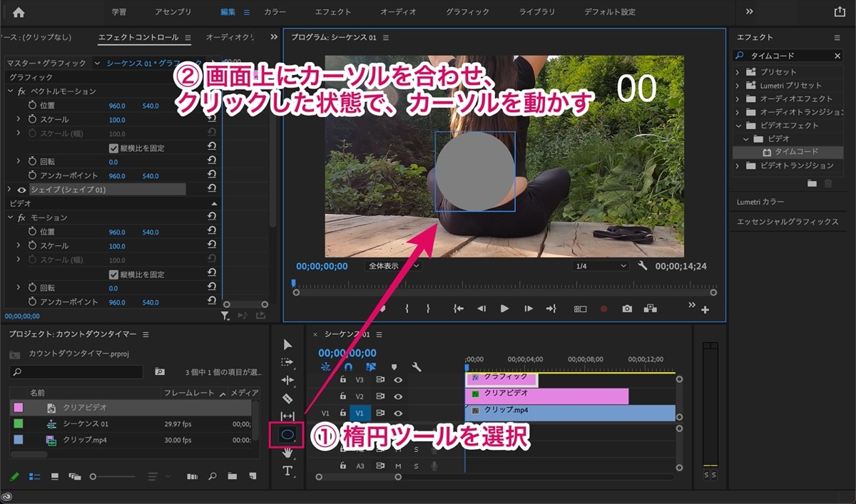Switch to the カラー workspace
This screenshot has width=856, height=504.
[x=275, y=12]
